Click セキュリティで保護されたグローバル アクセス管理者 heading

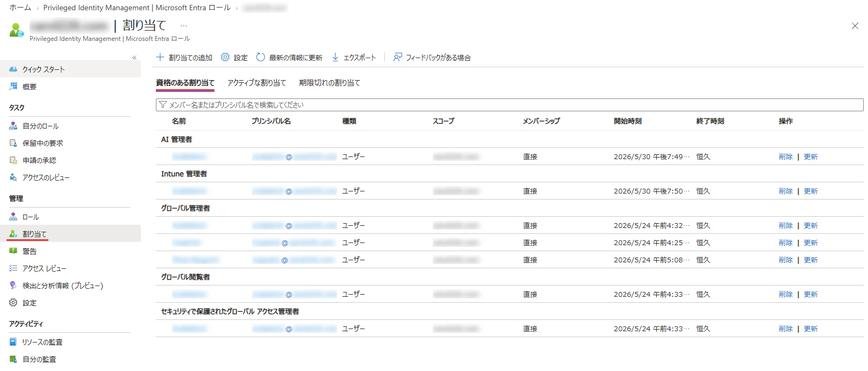[x=230, y=311]
